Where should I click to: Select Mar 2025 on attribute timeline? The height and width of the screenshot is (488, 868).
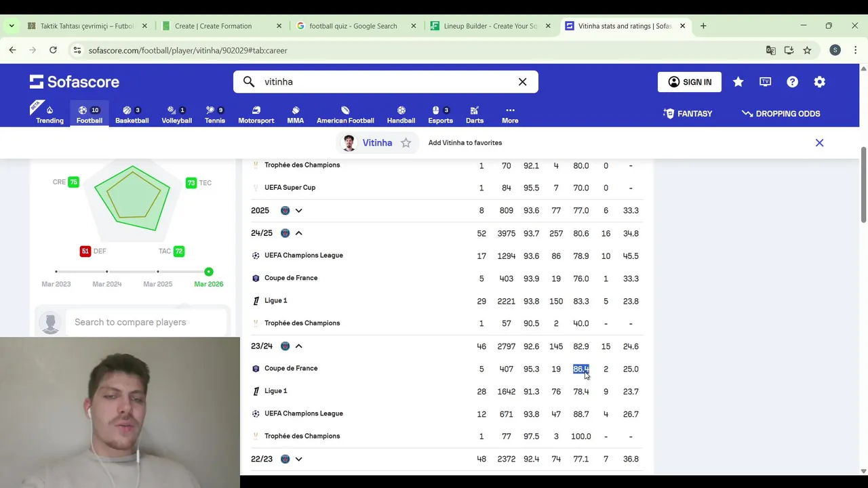coord(158,272)
